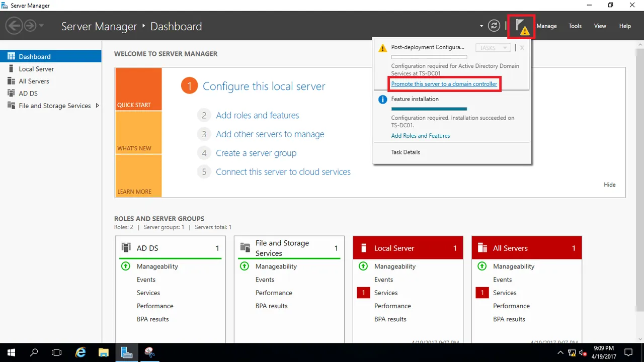644x362 pixels.
Task: Click the Server Manager taskbar icon
Action: (127, 352)
